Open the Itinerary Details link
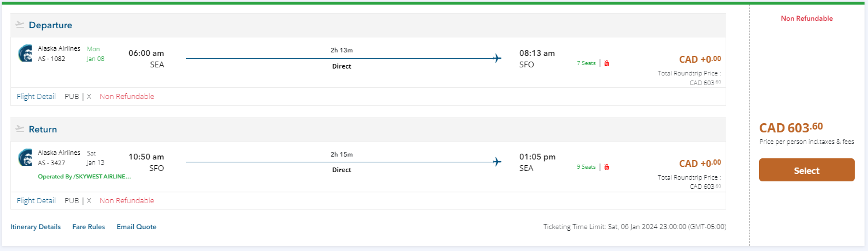 pyautogui.click(x=35, y=227)
